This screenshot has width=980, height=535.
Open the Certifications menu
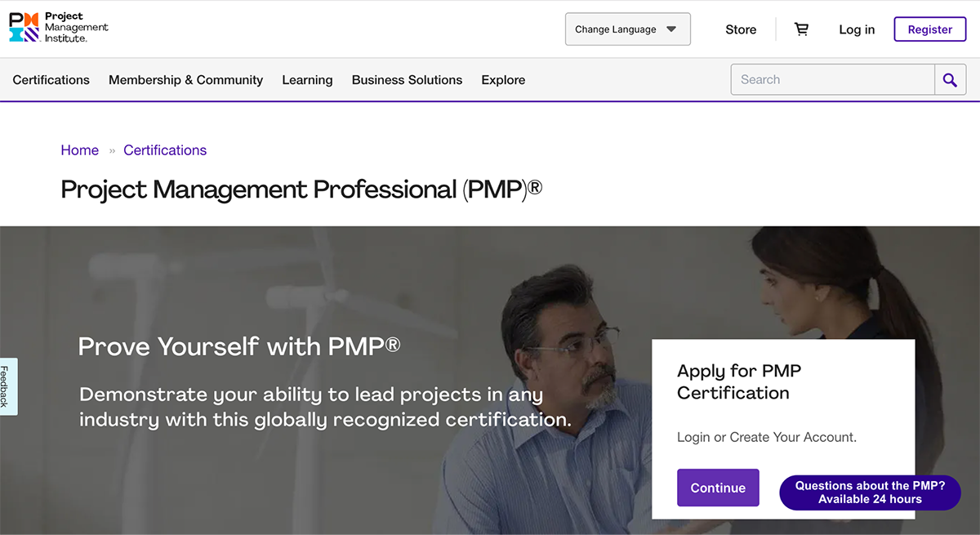(x=51, y=80)
